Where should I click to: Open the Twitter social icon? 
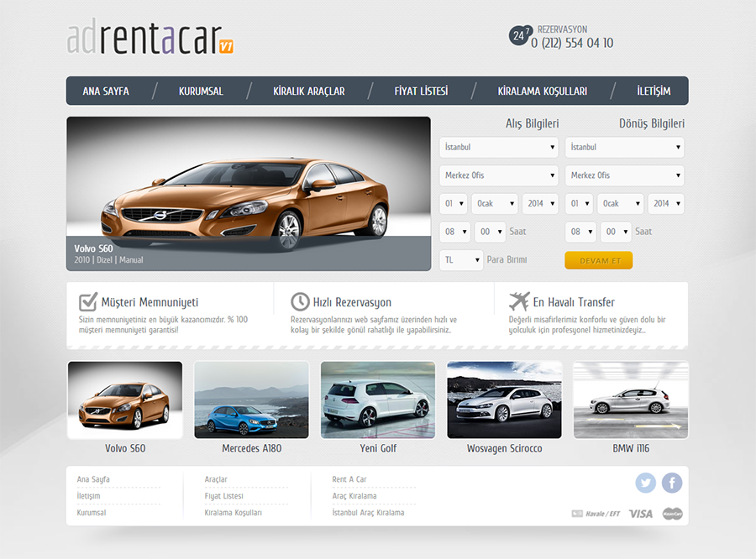[x=646, y=483]
